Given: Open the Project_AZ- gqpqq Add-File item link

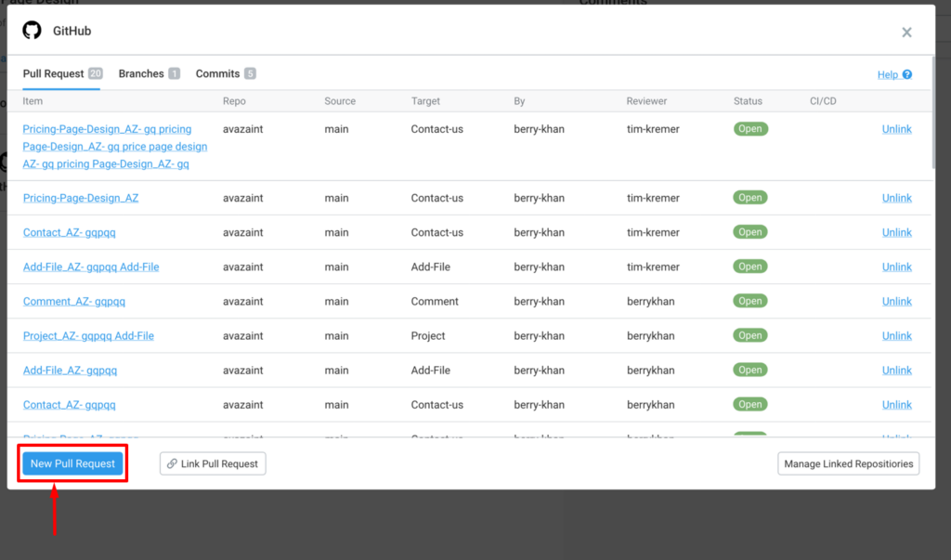Looking at the screenshot, I should [88, 336].
